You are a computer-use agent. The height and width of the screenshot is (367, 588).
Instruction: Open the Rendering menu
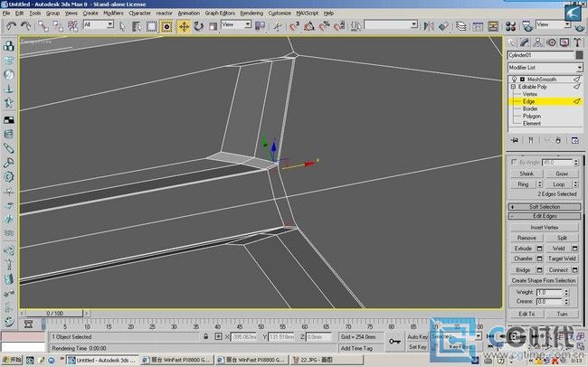click(251, 14)
